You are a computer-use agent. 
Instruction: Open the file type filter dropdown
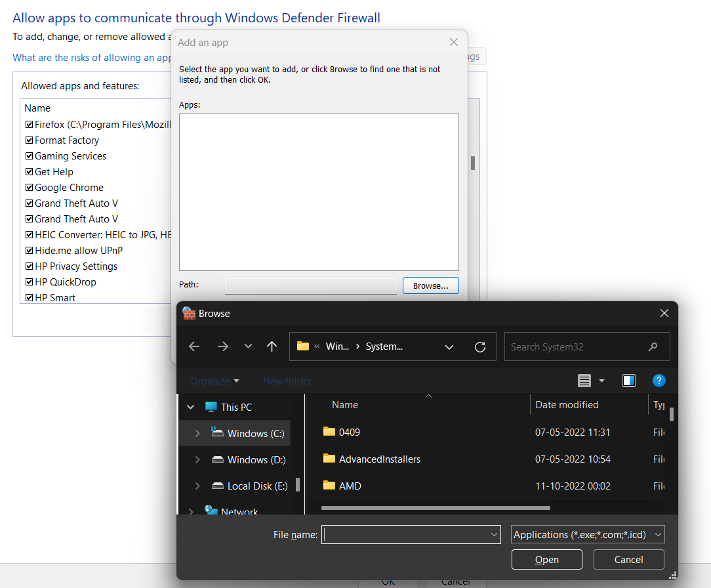point(588,535)
